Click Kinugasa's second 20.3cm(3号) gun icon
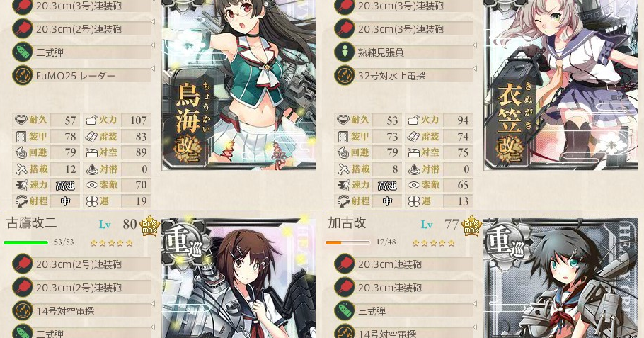 (x=344, y=29)
